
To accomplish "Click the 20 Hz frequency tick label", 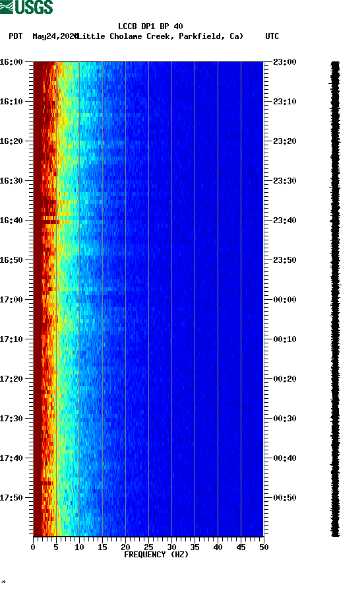I will [x=125, y=547].
